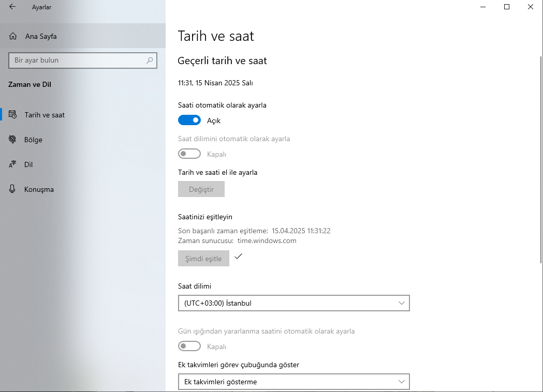Click the vertical scrollbar on the right
The image size is (543, 392).
(x=541, y=159)
